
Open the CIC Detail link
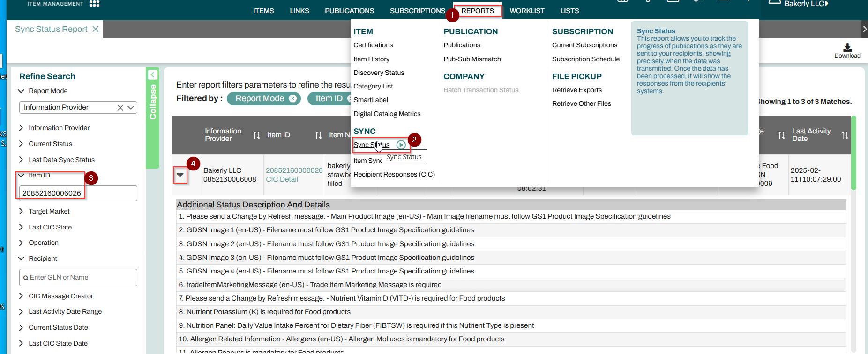pyautogui.click(x=282, y=179)
